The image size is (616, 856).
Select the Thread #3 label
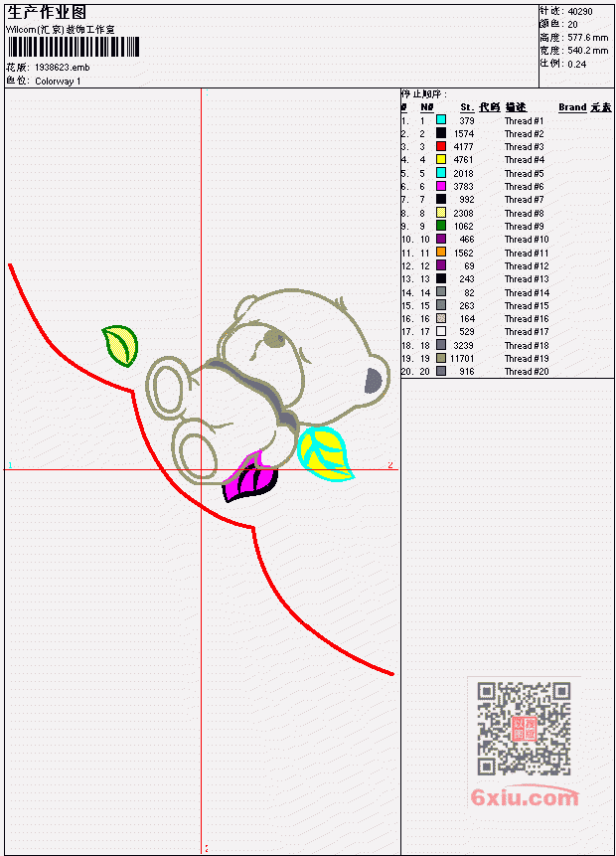524,147
